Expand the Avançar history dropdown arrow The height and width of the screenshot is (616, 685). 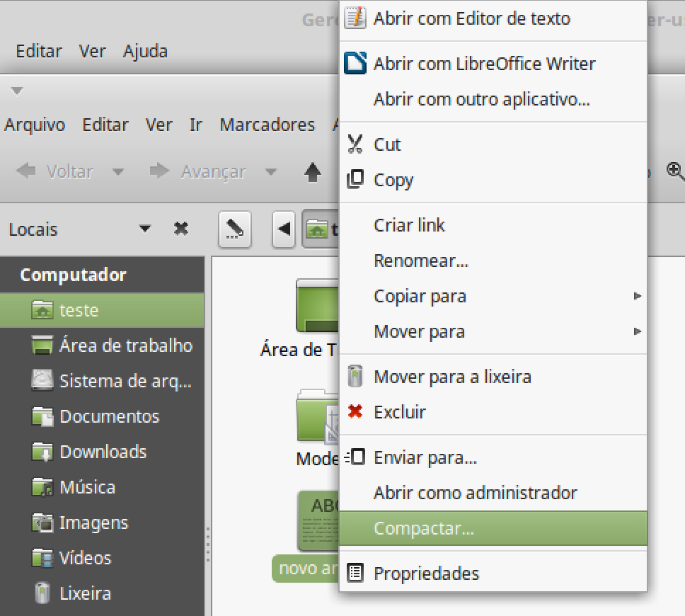pyautogui.click(x=270, y=172)
